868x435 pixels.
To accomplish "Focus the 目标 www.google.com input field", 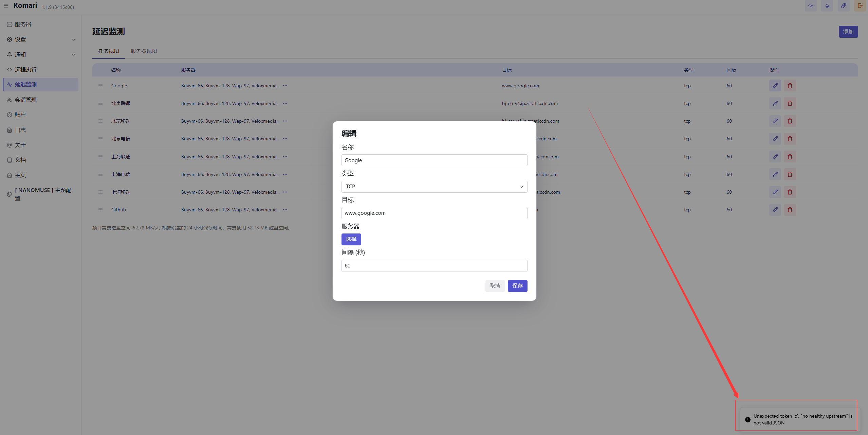I will tap(434, 213).
